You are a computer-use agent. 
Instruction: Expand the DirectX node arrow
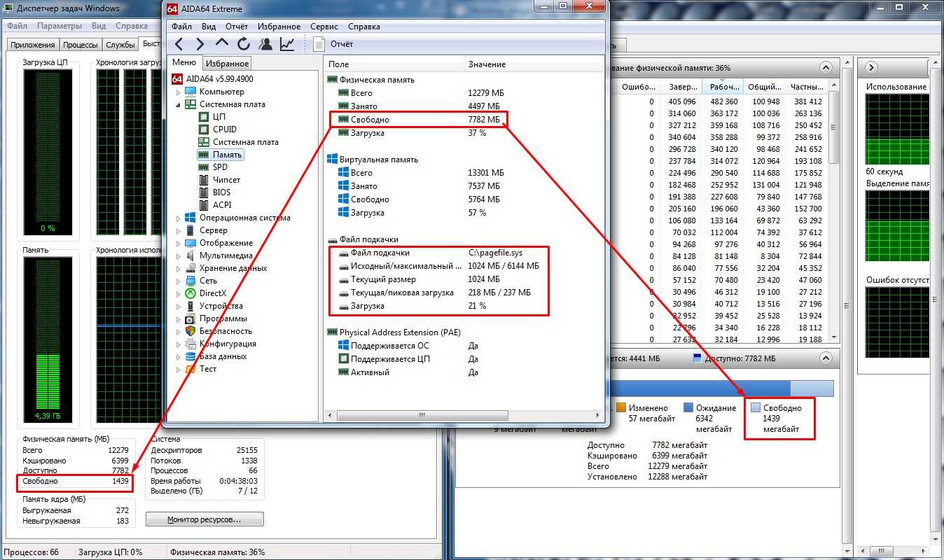(178, 293)
